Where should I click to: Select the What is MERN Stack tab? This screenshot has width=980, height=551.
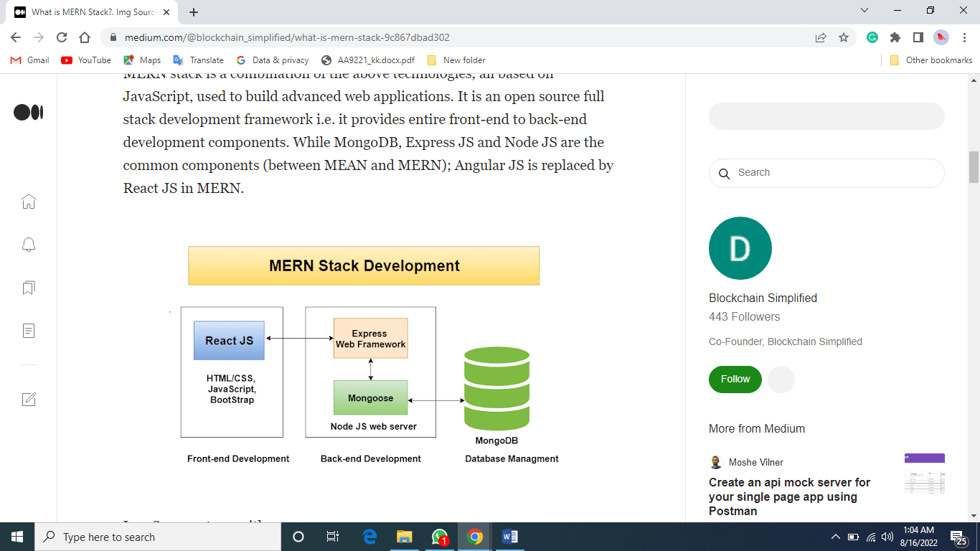coord(93,12)
